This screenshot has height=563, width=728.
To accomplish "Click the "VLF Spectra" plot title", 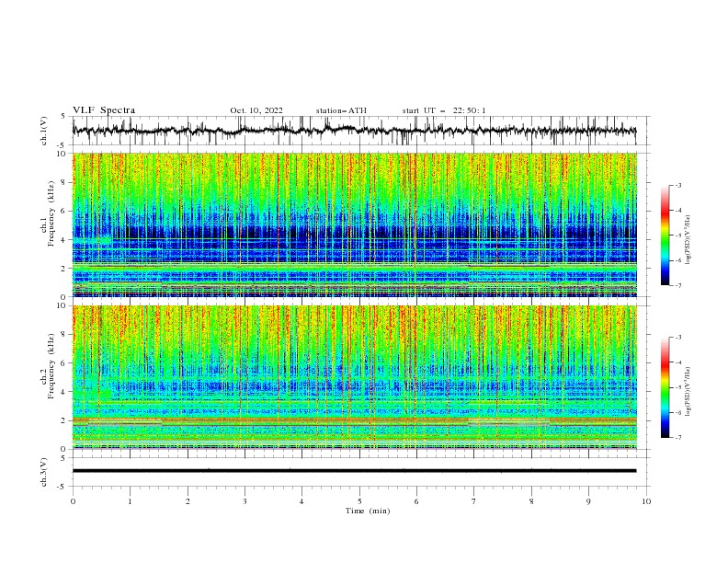I will point(104,110).
